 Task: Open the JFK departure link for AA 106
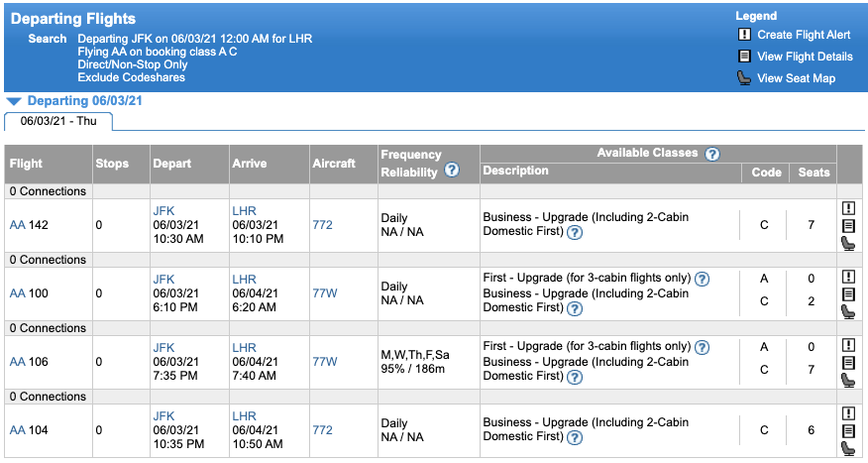tap(163, 348)
